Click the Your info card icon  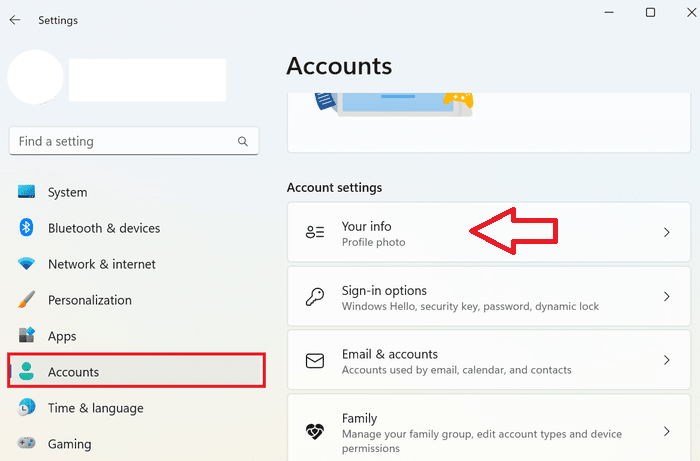click(x=315, y=232)
